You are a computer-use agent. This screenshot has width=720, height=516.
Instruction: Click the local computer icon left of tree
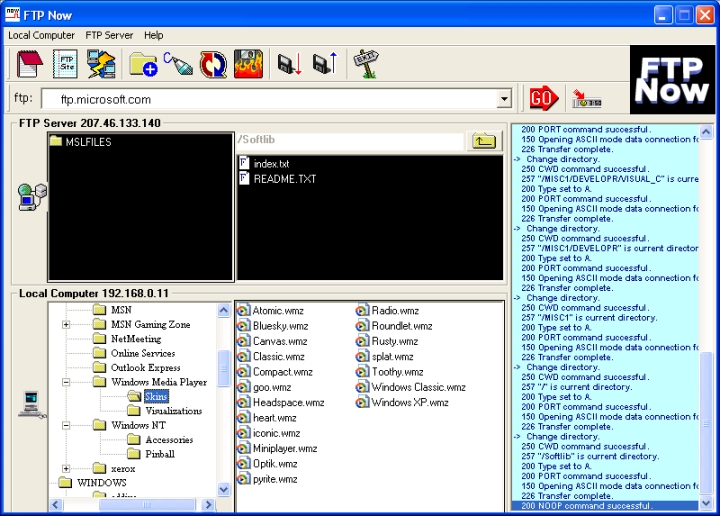tap(32, 404)
